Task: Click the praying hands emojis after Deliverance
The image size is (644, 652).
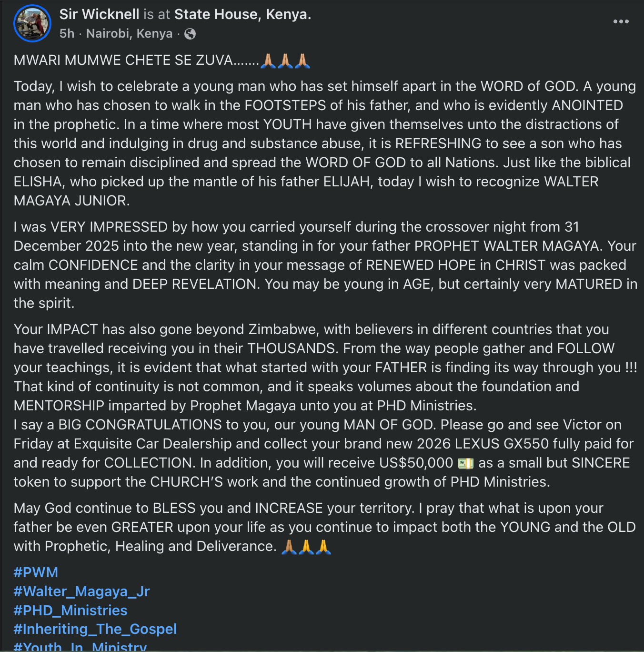Action: click(x=306, y=547)
